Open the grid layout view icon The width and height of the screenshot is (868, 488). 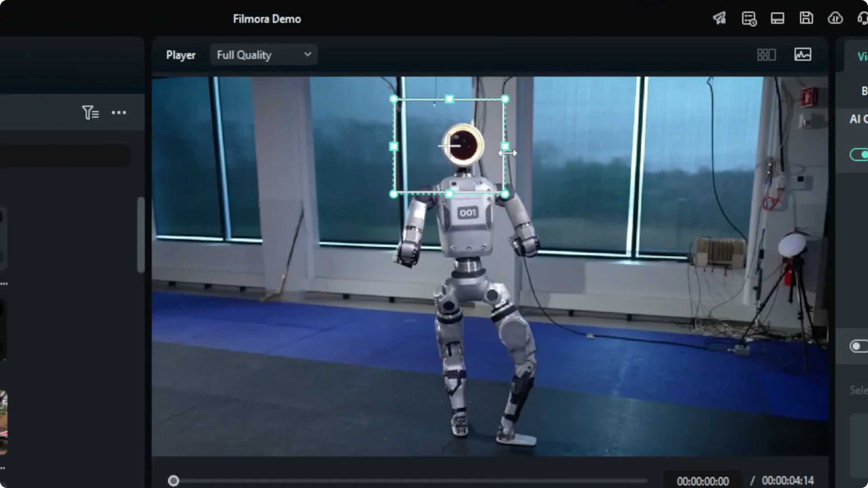coord(767,54)
